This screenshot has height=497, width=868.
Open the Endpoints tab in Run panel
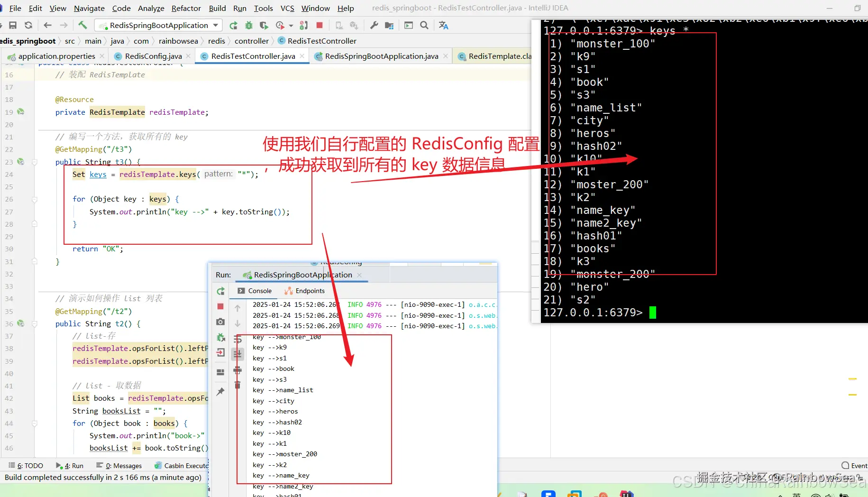305,291
